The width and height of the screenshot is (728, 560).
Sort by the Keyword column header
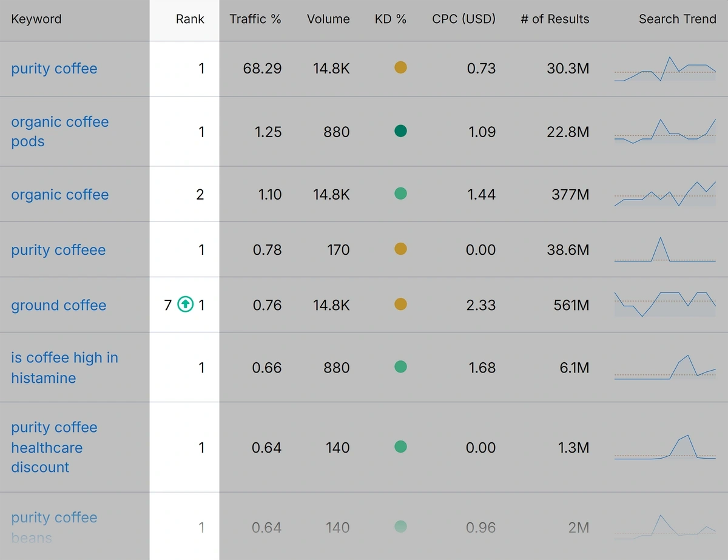point(36,19)
